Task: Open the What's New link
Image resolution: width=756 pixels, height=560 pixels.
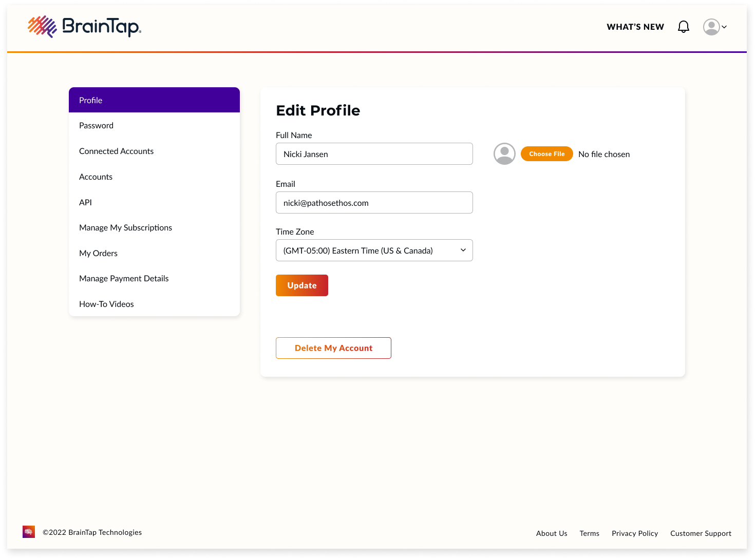Action: pyautogui.click(x=635, y=27)
